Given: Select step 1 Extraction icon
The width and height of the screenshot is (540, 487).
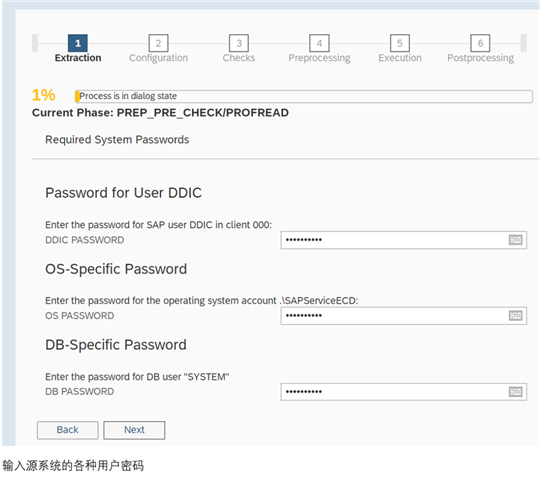Looking at the screenshot, I should coord(78,43).
